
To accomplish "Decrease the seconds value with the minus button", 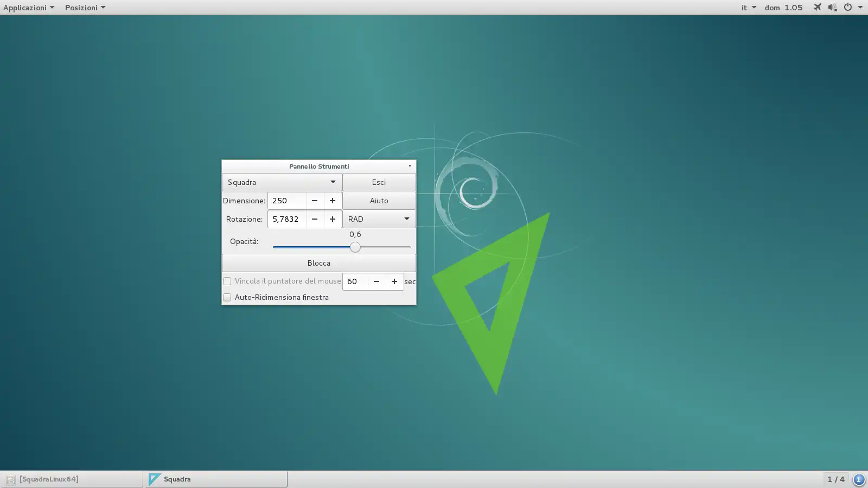I will [376, 281].
